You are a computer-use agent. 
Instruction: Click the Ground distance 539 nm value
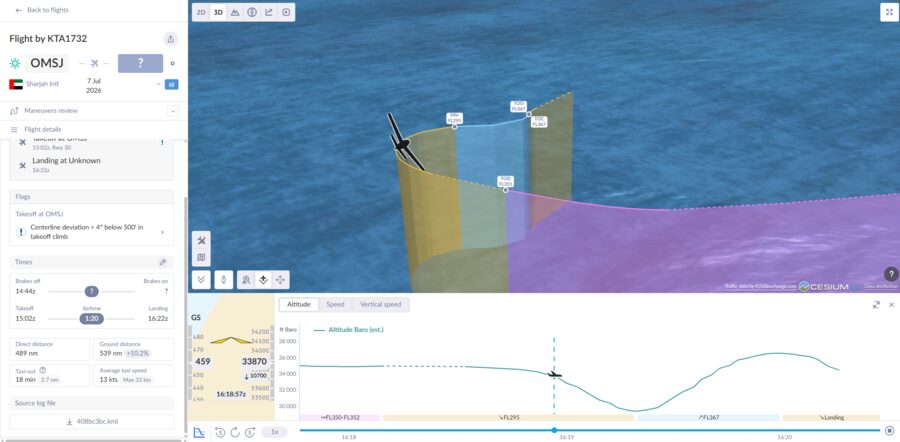tap(111, 354)
